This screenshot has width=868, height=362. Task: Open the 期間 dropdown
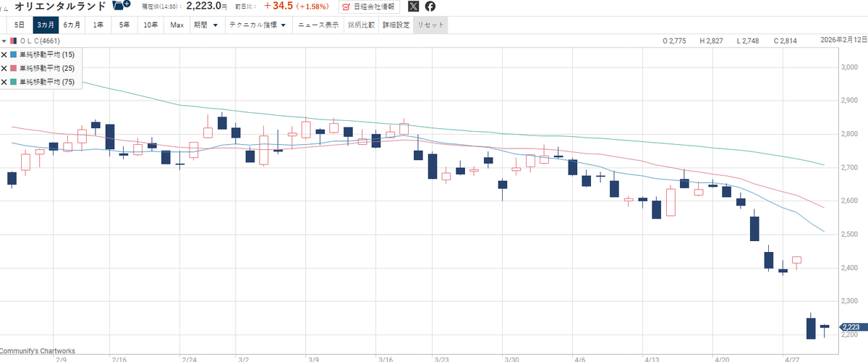click(206, 25)
